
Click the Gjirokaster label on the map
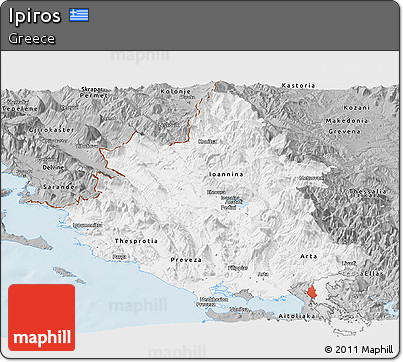(51, 130)
